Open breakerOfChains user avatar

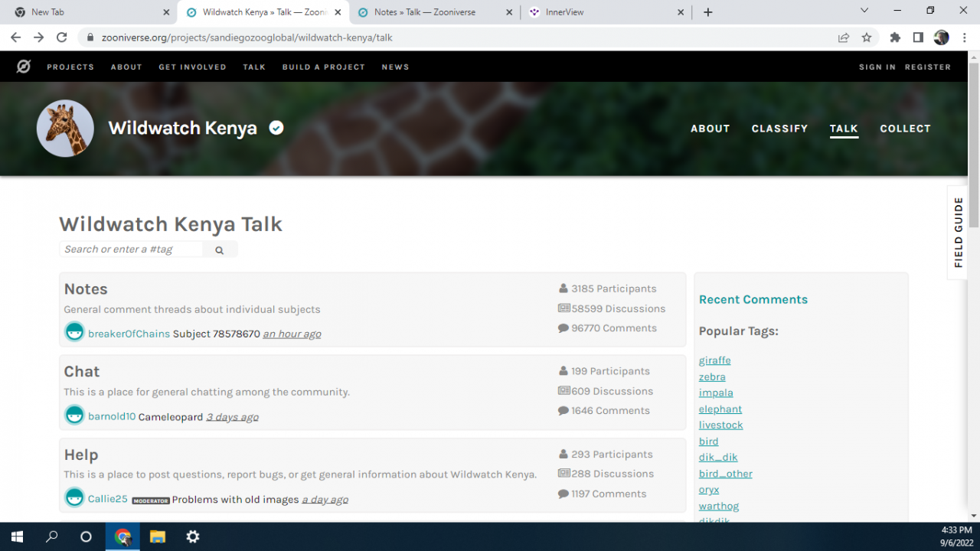click(x=74, y=331)
